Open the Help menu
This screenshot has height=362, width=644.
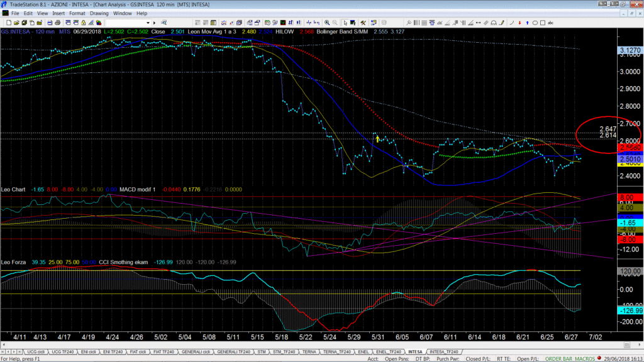tap(142, 13)
